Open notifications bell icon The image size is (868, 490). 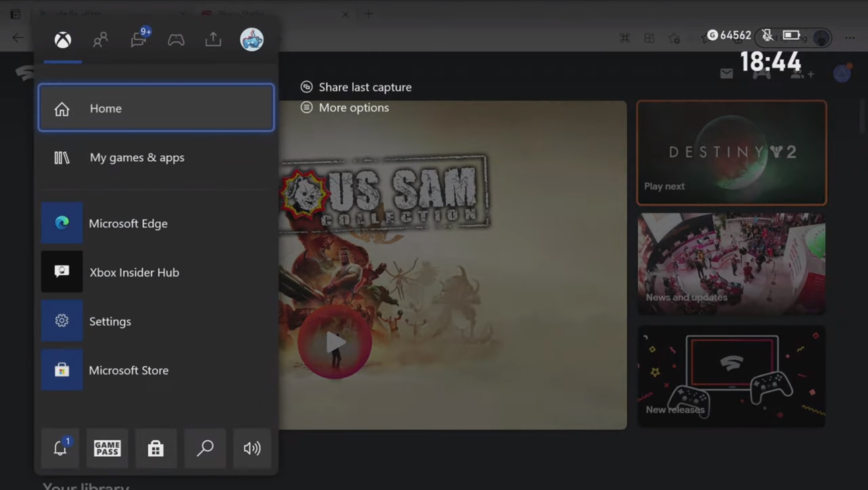60,448
